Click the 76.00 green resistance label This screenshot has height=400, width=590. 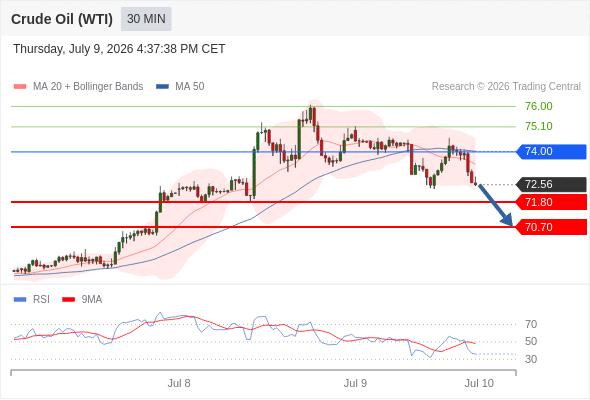[539, 106]
